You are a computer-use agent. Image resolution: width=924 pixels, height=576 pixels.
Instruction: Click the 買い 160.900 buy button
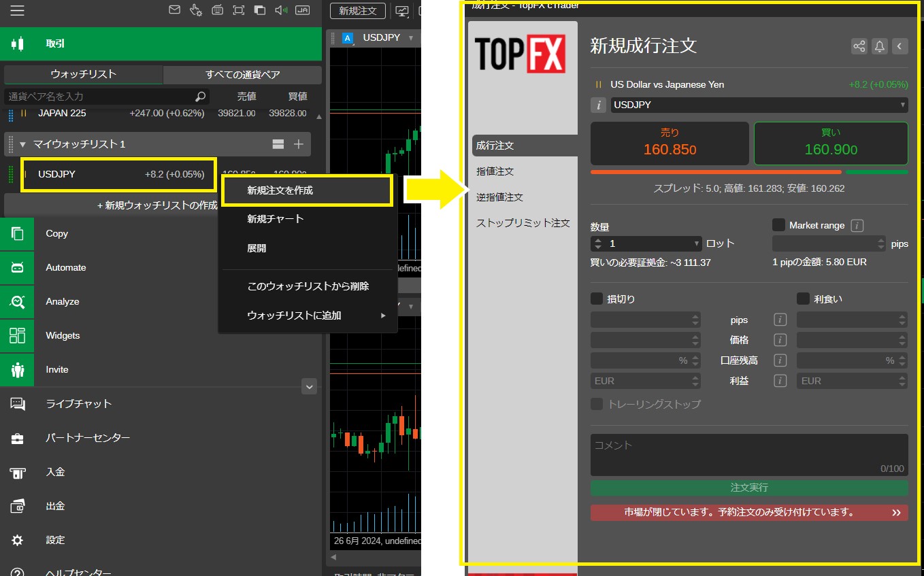tap(831, 143)
